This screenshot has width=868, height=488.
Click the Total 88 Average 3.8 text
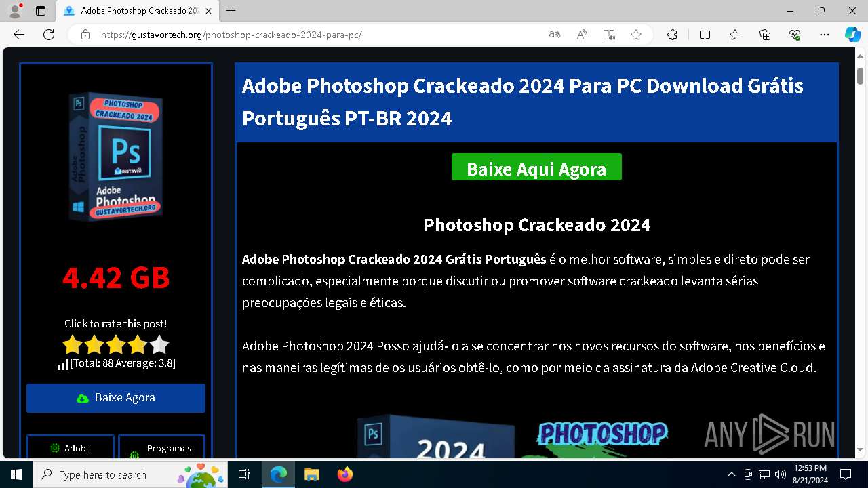(x=123, y=363)
